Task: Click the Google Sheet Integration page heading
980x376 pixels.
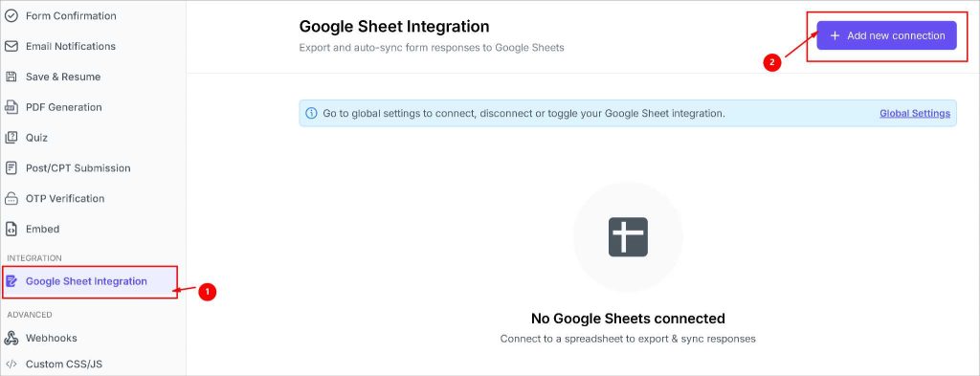Action: [393, 26]
